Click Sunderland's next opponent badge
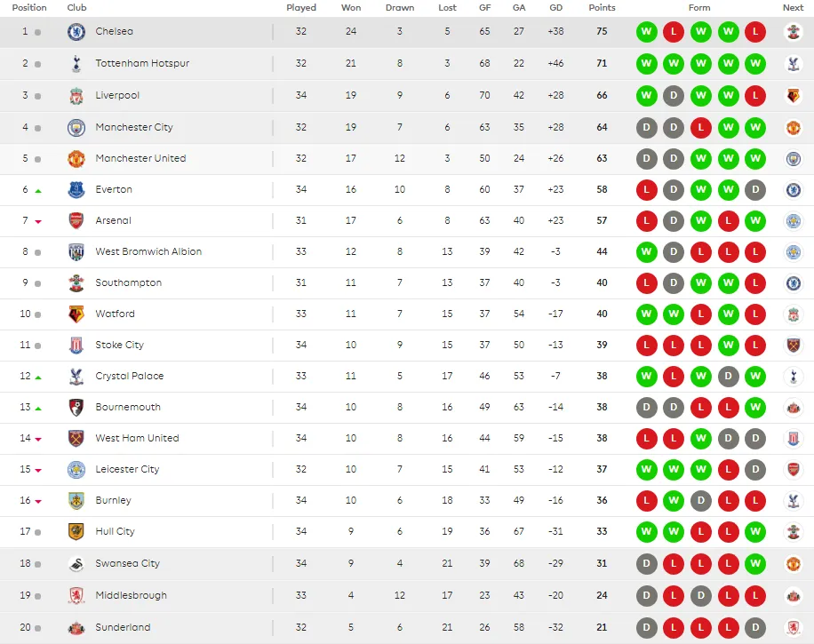 tap(793, 627)
